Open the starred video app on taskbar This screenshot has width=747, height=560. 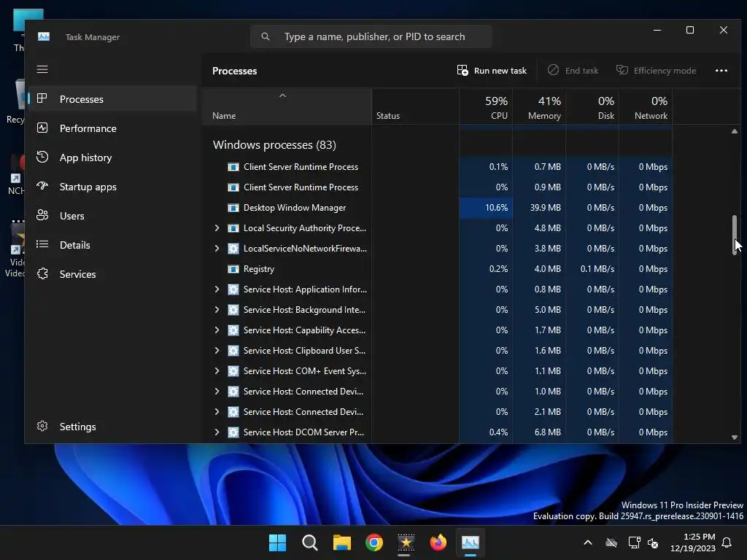406,542
